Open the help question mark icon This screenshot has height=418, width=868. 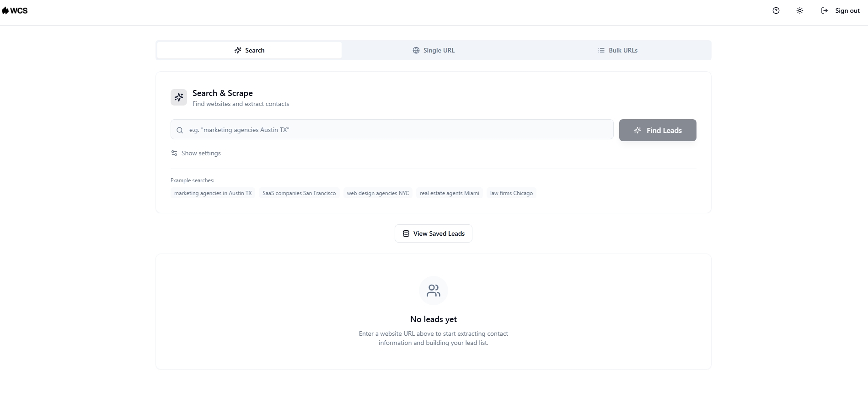tap(776, 11)
